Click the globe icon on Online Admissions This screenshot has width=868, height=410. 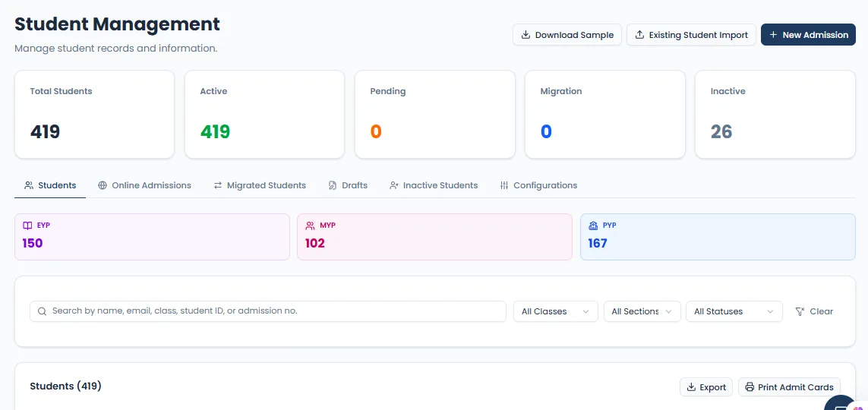coord(103,185)
